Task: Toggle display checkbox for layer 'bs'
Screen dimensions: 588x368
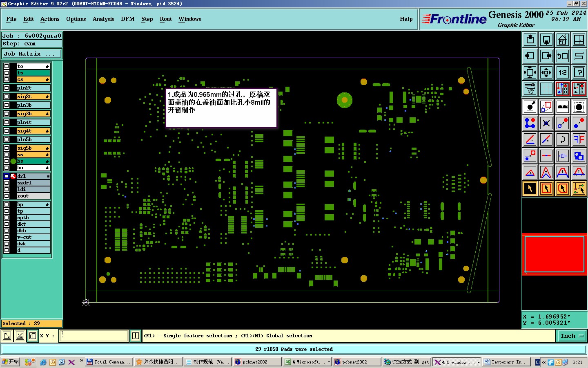Action: pos(7,161)
